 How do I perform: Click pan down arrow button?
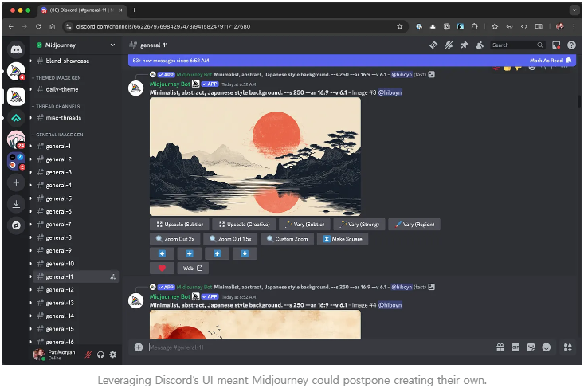pos(245,253)
